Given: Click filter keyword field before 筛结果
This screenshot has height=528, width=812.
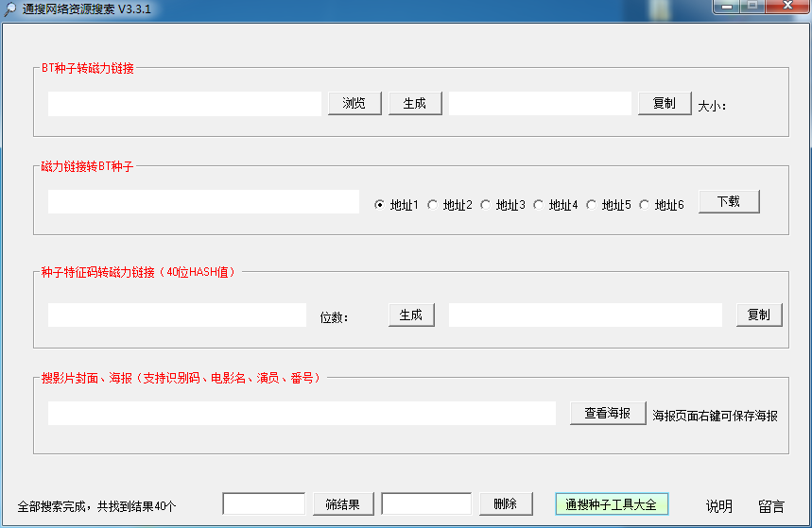Looking at the screenshot, I should point(264,504).
